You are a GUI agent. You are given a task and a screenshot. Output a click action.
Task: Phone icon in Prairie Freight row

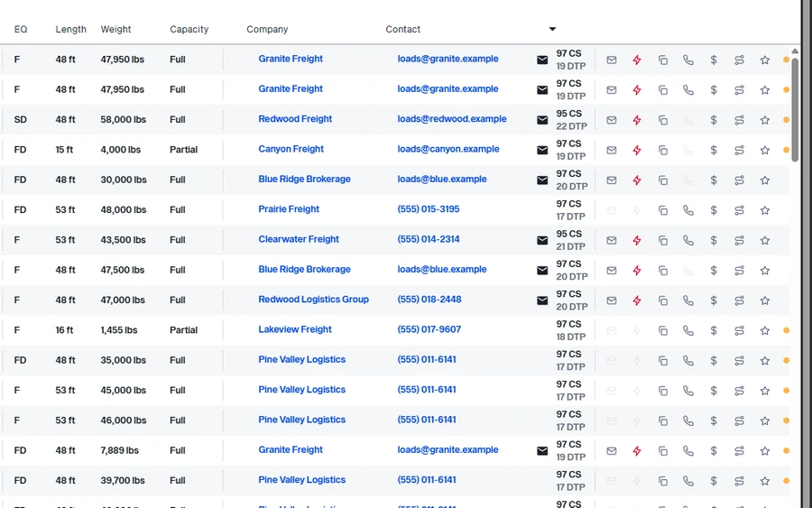[688, 210]
